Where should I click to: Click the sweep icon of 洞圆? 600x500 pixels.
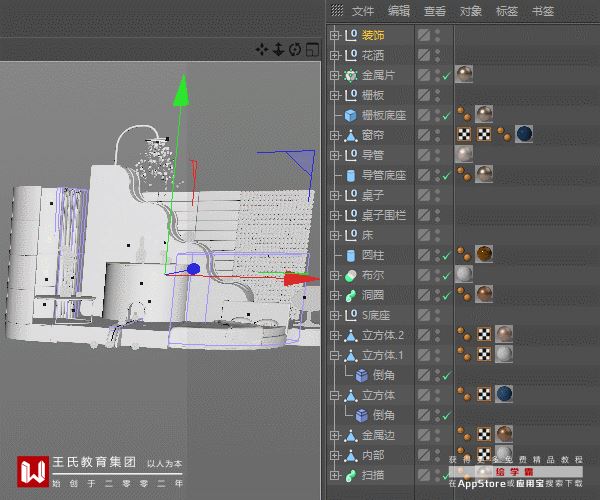[x=351, y=295]
